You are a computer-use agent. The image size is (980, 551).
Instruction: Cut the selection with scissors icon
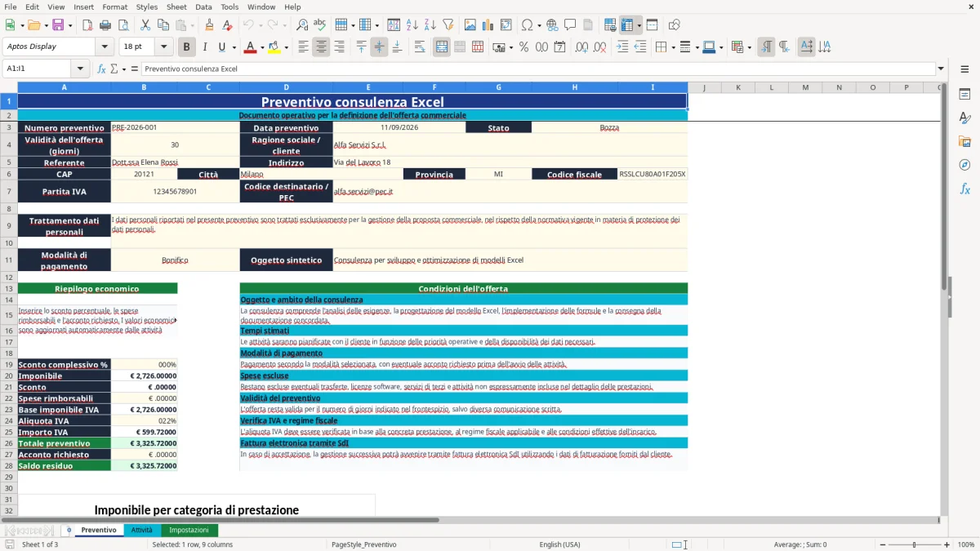(145, 25)
